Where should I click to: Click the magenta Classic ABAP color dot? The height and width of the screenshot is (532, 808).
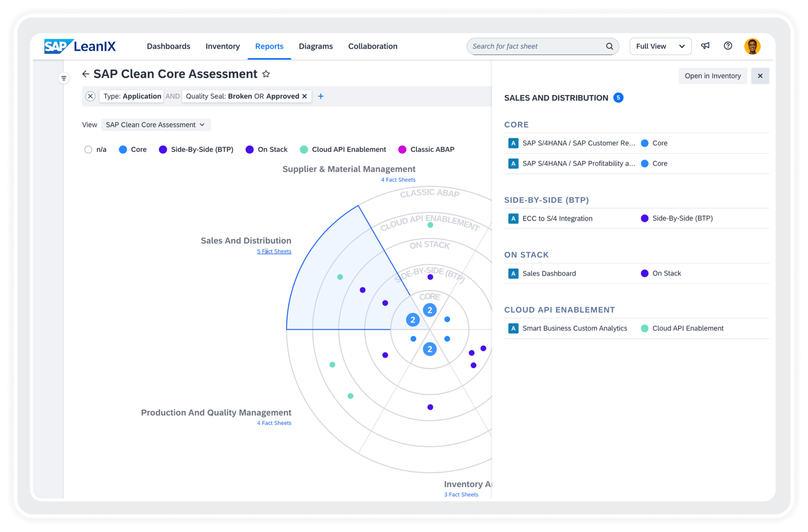pos(402,149)
